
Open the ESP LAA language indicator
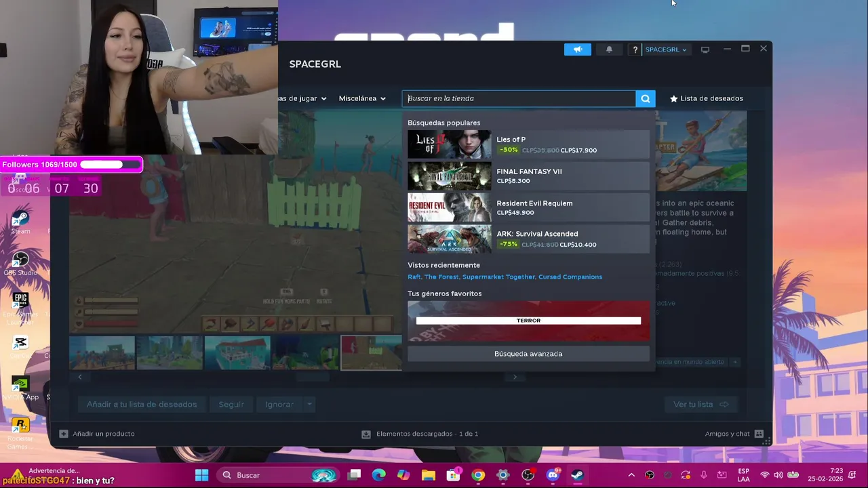coord(744,475)
